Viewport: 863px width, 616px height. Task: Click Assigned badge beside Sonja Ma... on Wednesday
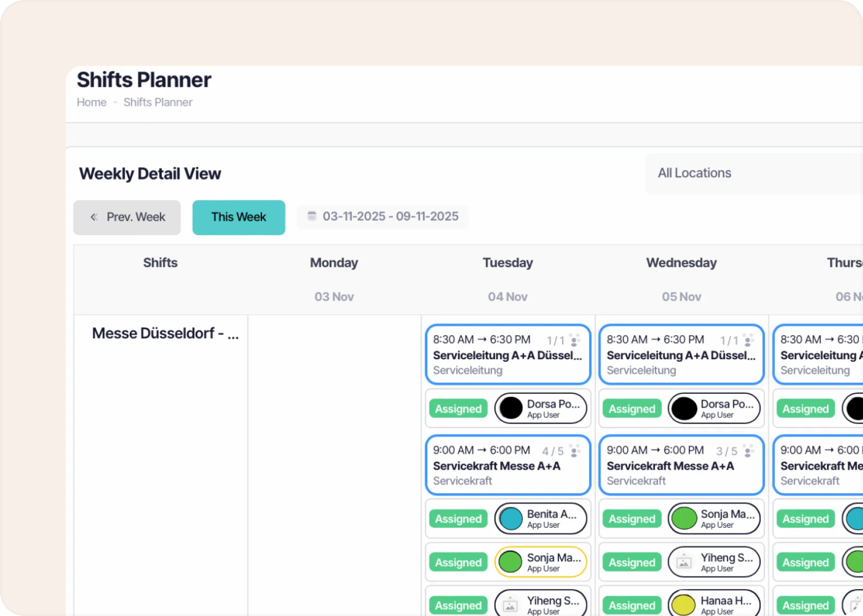point(632,518)
